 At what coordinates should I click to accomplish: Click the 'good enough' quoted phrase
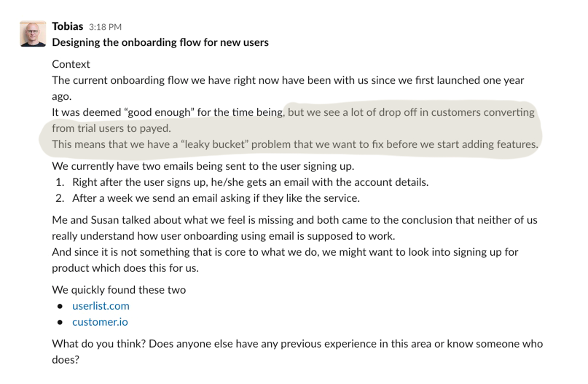click(x=159, y=112)
